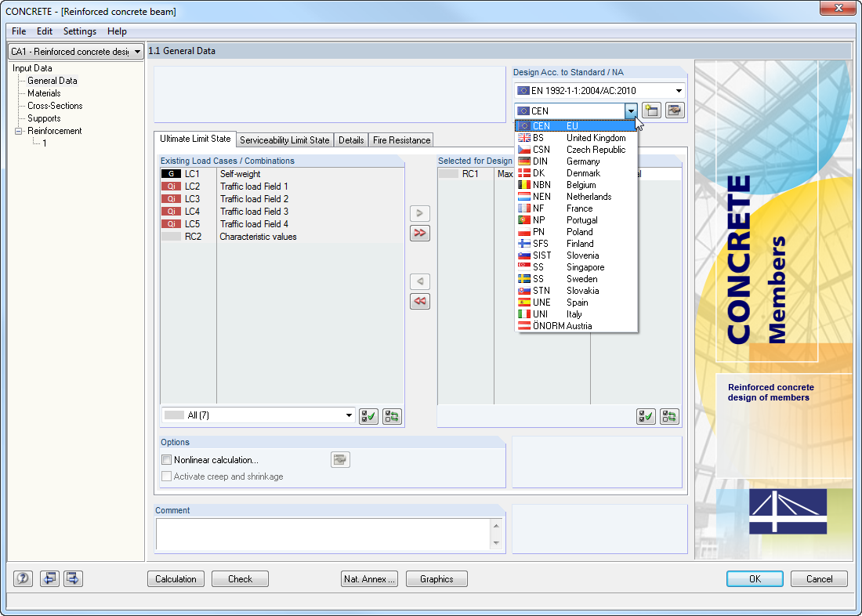Select reinforcement group 1 tree item
Viewport: 862px width, 616px height.
click(x=45, y=143)
